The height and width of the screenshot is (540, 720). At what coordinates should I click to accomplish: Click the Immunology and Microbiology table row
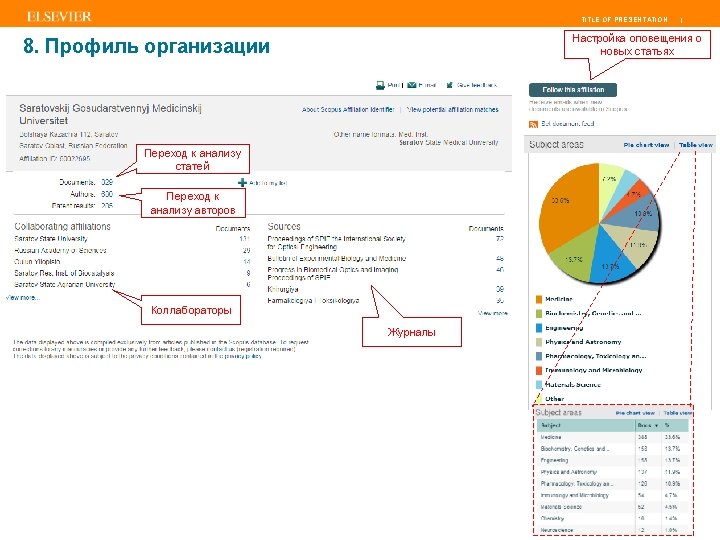point(613,495)
